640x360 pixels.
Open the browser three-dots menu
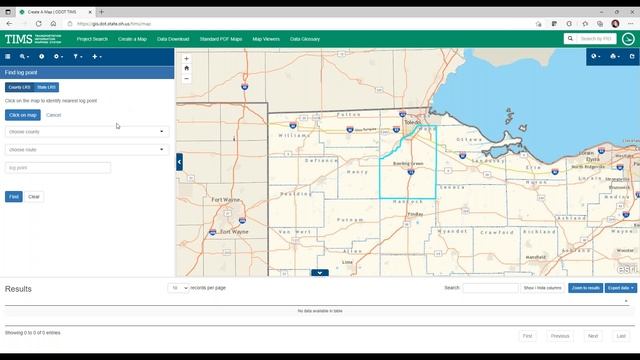(631, 24)
